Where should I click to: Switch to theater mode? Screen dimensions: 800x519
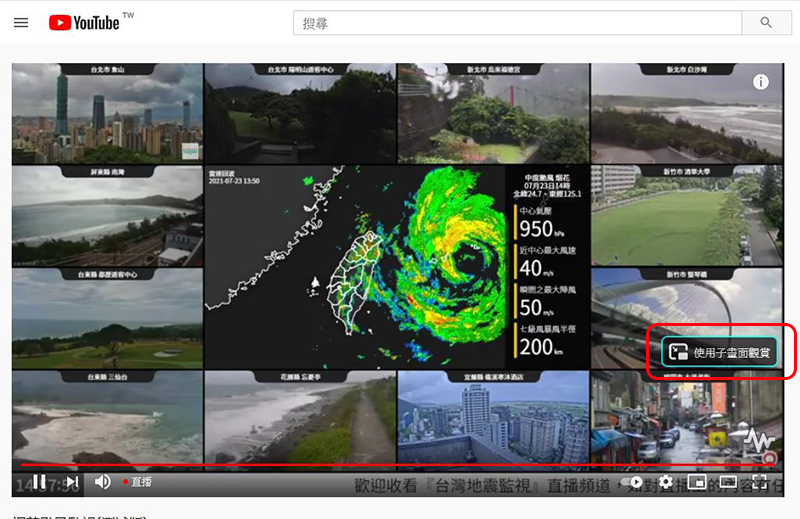[728, 482]
